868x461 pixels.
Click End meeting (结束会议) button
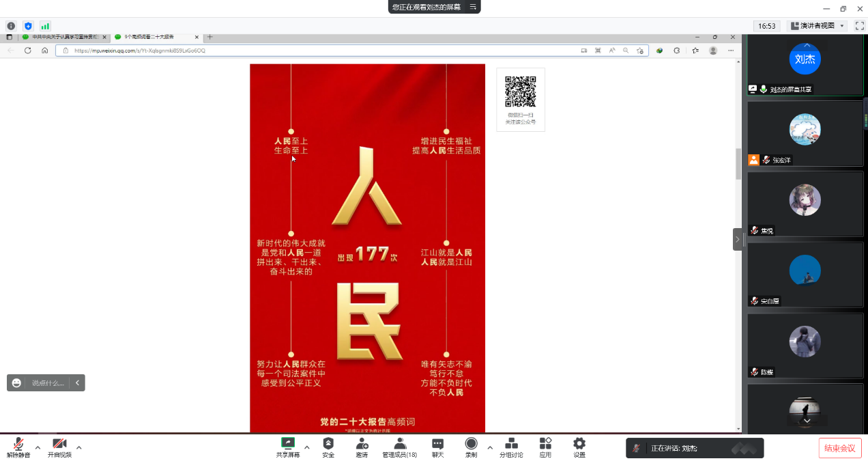839,448
